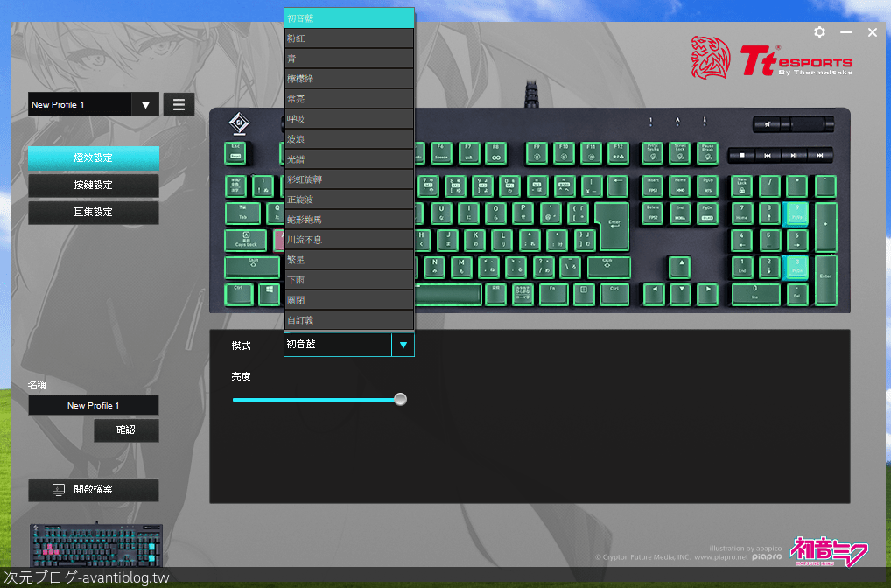Click the 確認 confirm button
Viewport: 891px width, 588px height.
pos(126,430)
